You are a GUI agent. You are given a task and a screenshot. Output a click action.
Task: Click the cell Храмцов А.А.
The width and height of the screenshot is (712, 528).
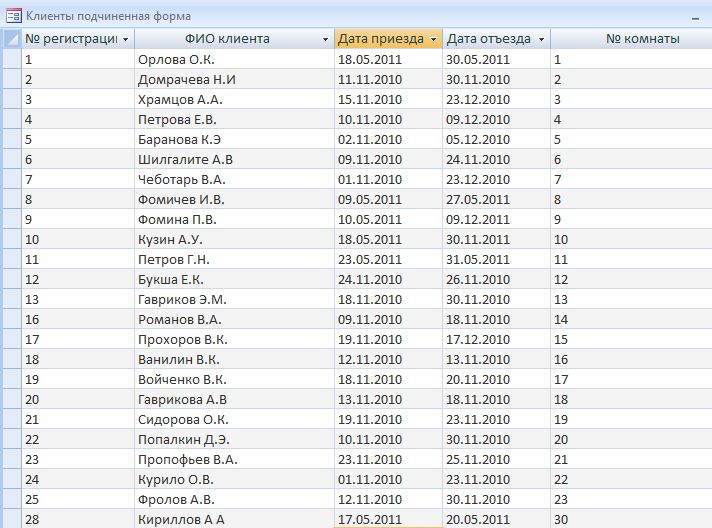coord(234,99)
